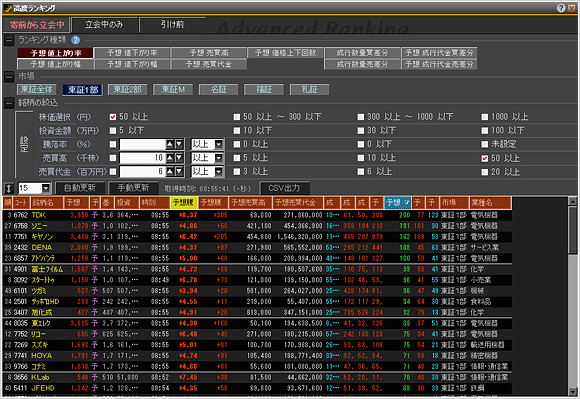
Task: Click the 売買高 value field showing 10
Action: click(142, 158)
